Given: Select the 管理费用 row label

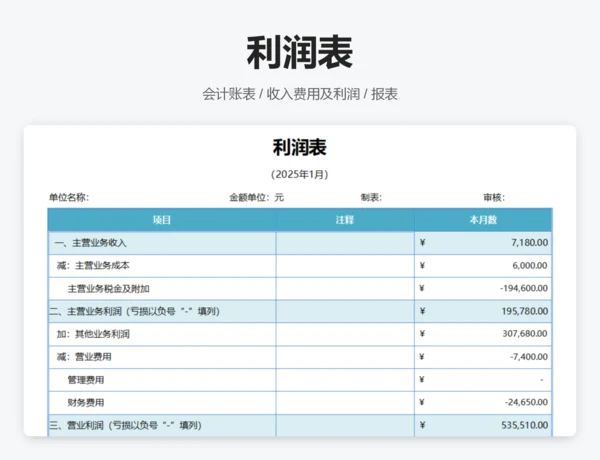Looking at the screenshot, I should pos(86,380).
